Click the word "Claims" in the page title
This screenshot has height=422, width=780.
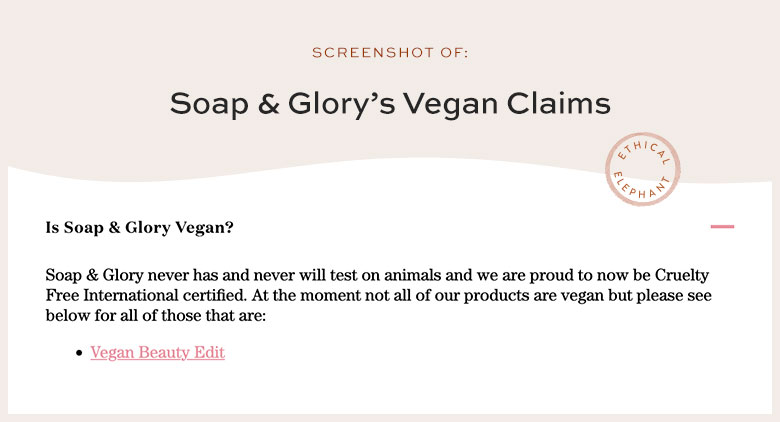point(559,104)
